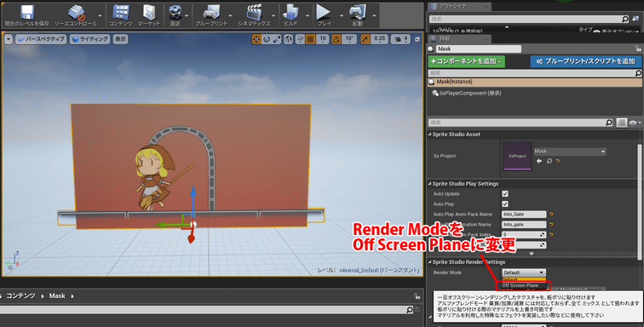Open ライティング lighting view menu
644x327 pixels.
pos(90,39)
